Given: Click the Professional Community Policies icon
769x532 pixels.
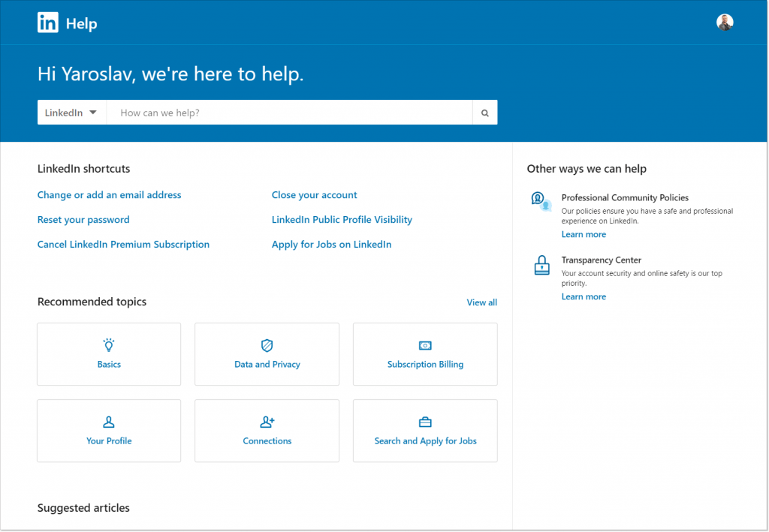Looking at the screenshot, I should (x=541, y=201).
